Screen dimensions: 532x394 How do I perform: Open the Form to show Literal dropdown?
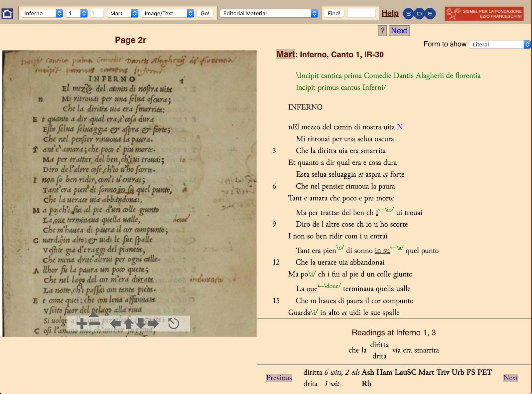pos(500,44)
